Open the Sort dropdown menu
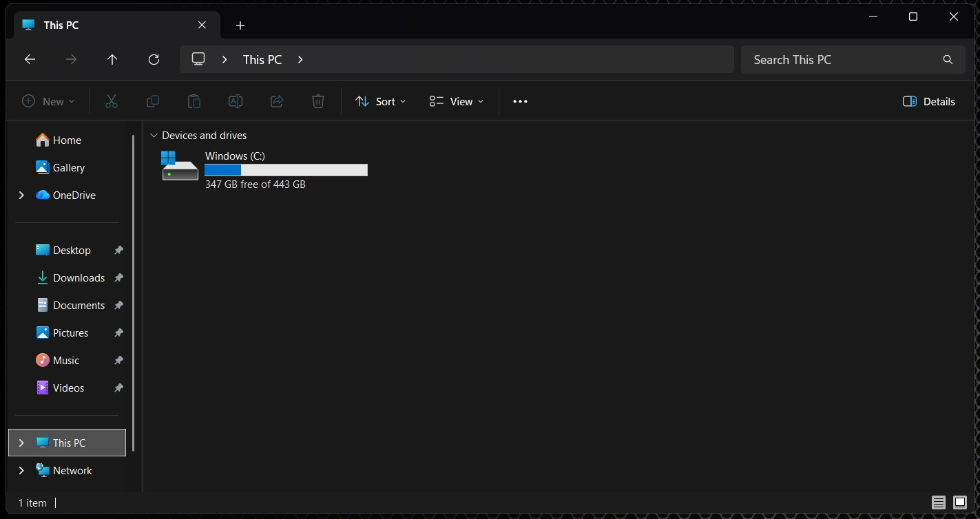 click(x=380, y=101)
